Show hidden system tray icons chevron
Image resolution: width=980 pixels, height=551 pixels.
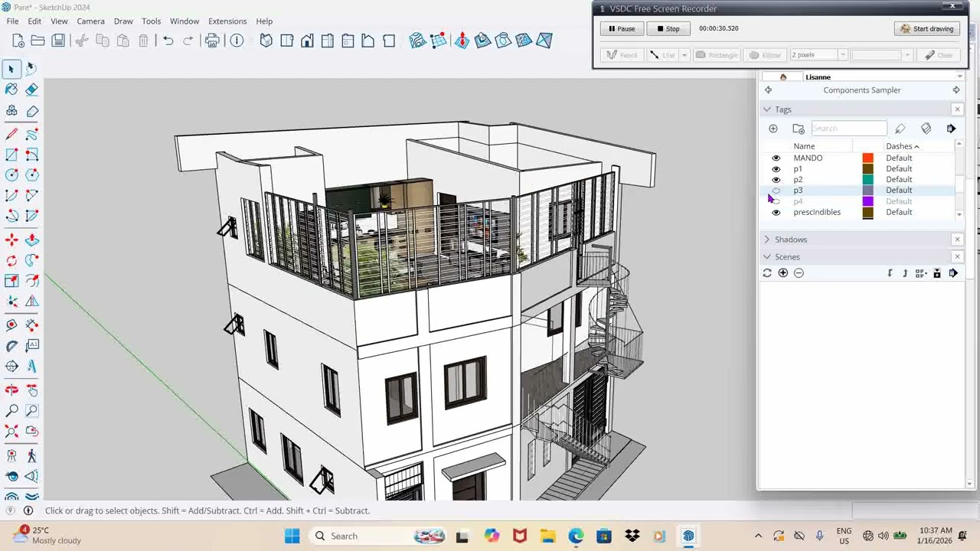[758, 536]
